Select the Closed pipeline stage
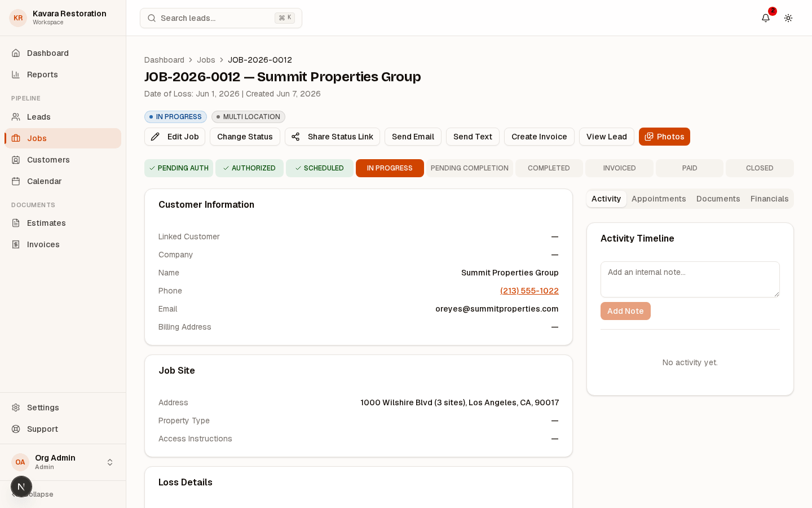Screen dimensions: 812x508 point(760,168)
